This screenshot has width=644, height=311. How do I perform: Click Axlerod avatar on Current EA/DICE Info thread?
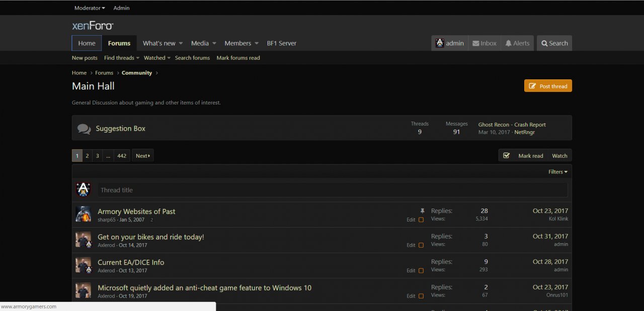click(x=83, y=265)
